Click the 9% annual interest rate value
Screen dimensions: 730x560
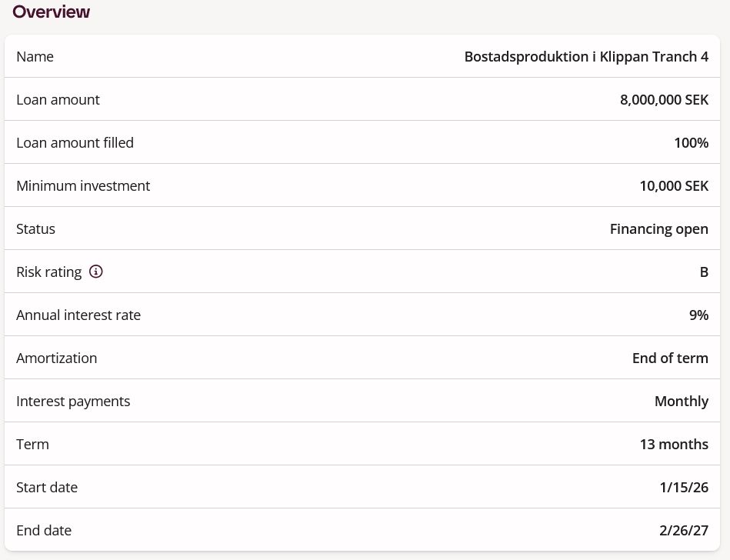(698, 315)
